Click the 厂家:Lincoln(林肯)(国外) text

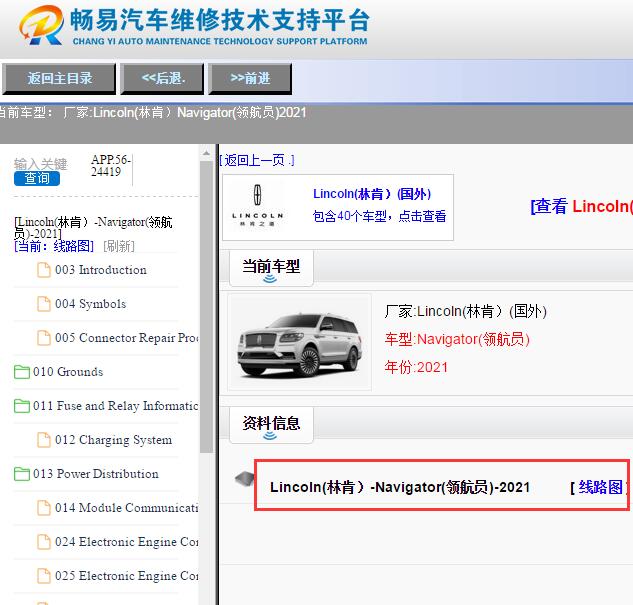[465, 311]
